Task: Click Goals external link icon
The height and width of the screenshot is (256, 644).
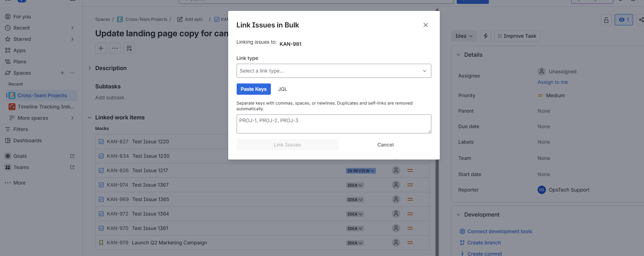Action: tap(72, 156)
